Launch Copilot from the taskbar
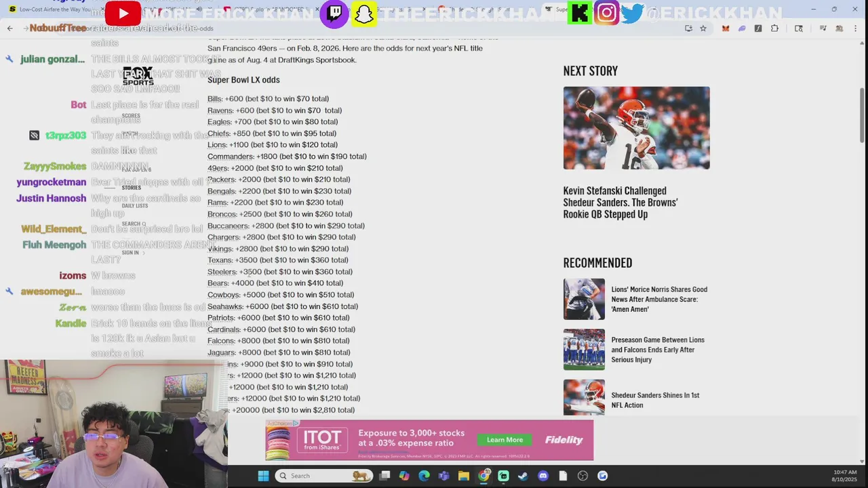The width and height of the screenshot is (868, 488). pos(404,476)
